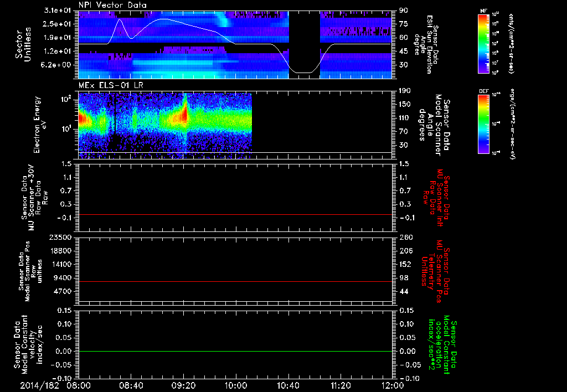567x392 pixels.
Task: Click the 98 telemetry tick label
Action: (404, 278)
